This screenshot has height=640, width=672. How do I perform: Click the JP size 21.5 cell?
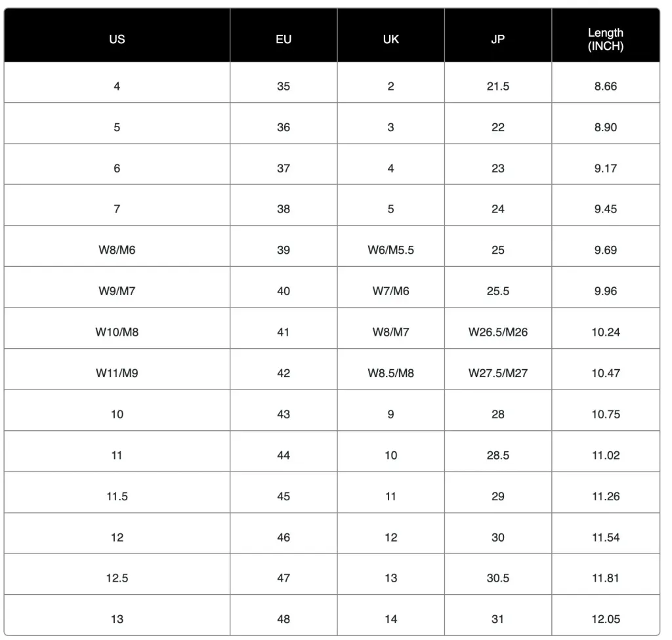pos(497,86)
